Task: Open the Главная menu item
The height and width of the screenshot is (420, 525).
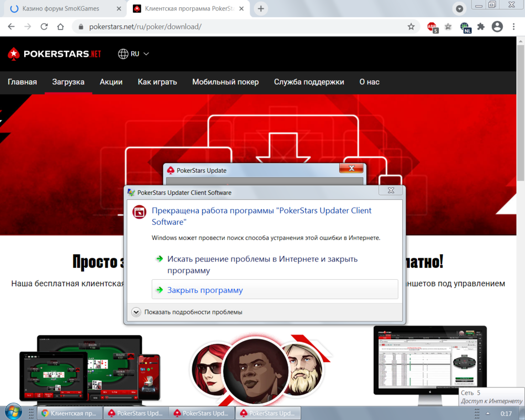Action: click(23, 82)
